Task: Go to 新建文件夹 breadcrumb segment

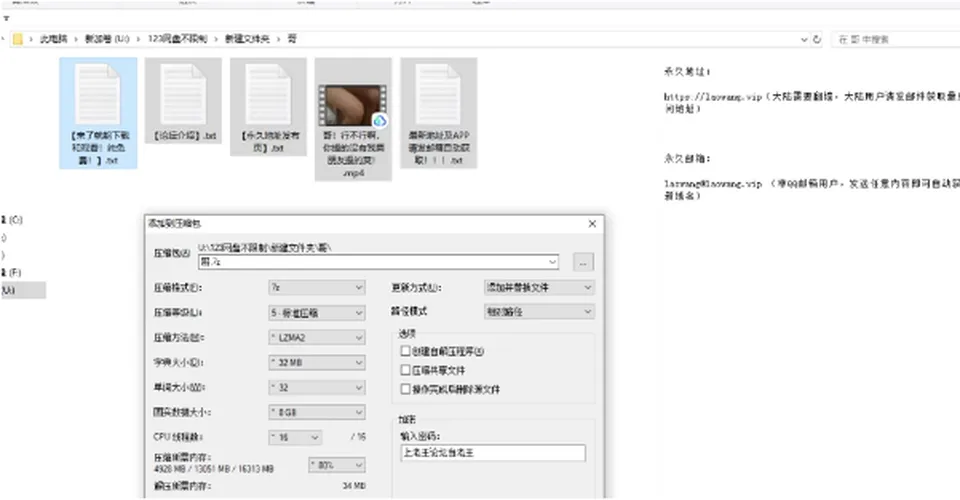Action: 247,39
